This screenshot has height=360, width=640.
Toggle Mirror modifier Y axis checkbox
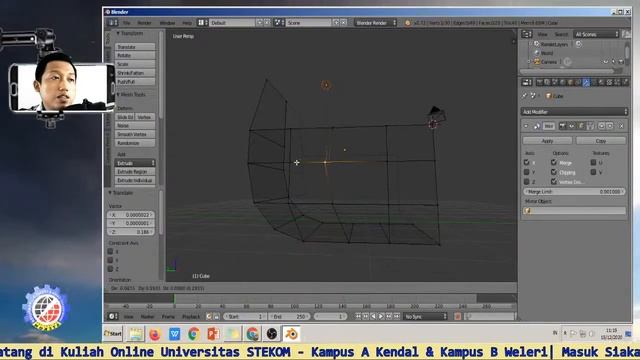[x=527, y=172]
